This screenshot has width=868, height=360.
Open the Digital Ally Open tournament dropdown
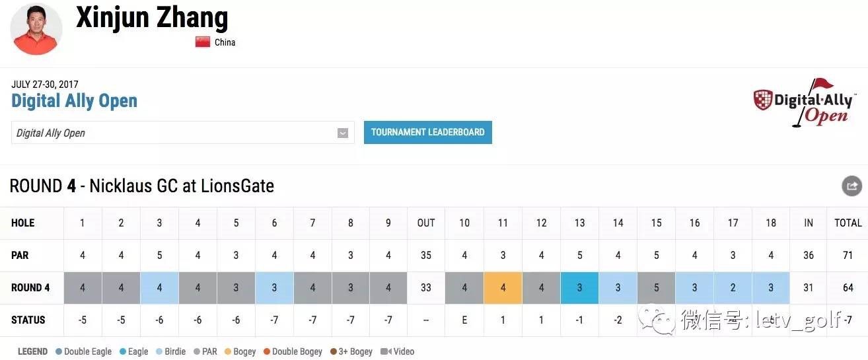183,133
